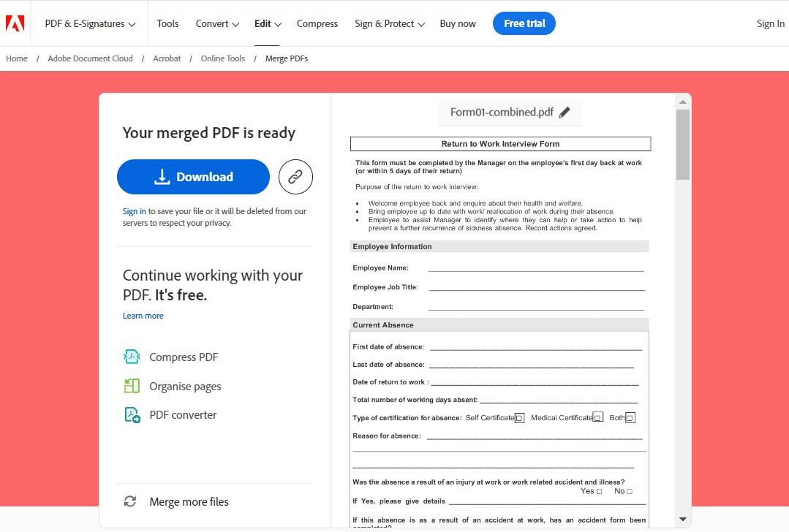Open the Tools menu item

pos(167,23)
